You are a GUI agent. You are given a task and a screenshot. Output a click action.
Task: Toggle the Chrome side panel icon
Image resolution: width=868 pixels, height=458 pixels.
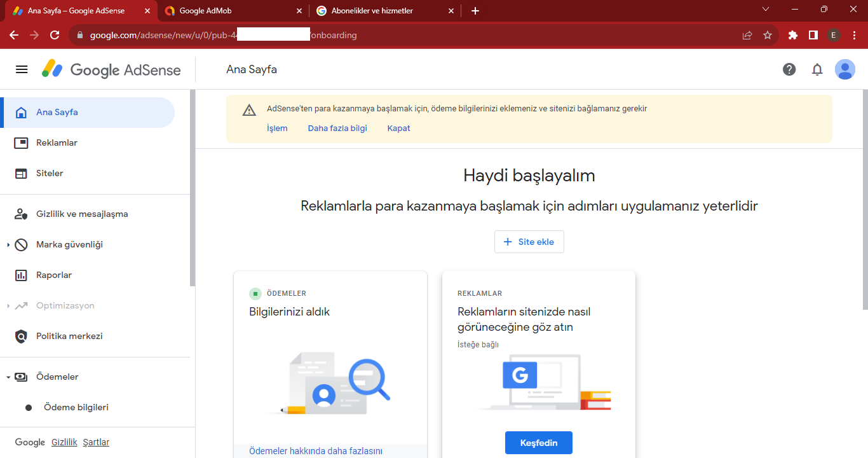[x=813, y=35]
